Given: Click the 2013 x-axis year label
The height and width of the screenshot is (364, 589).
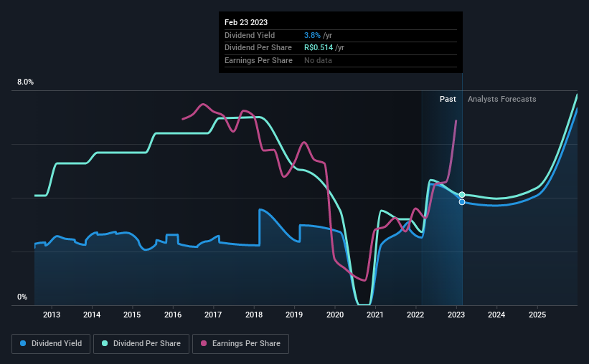Looking at the screenshot, I should tap(51, 315).
